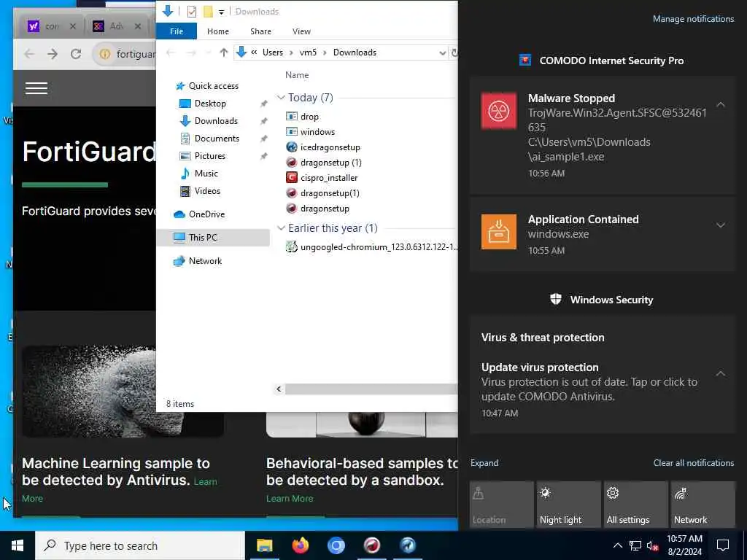Reload the FortiGuard browser page
The image size is (747, 560).
(76, 54)
